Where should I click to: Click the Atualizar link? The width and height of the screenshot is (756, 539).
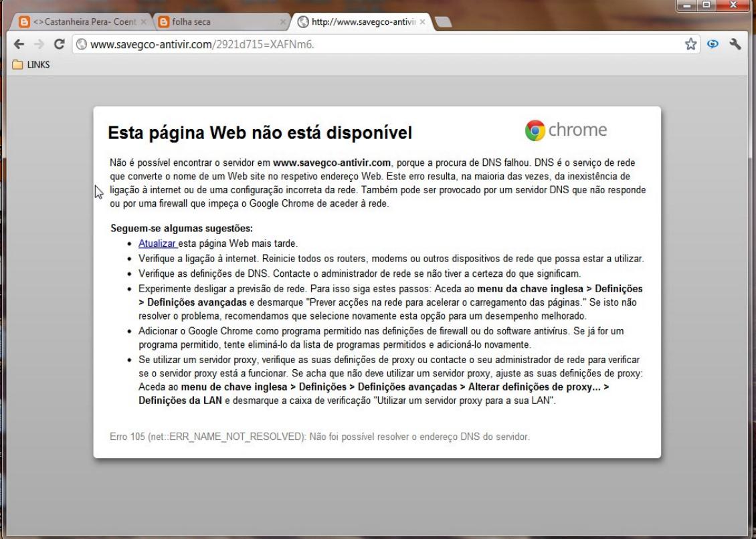[158, 243]
